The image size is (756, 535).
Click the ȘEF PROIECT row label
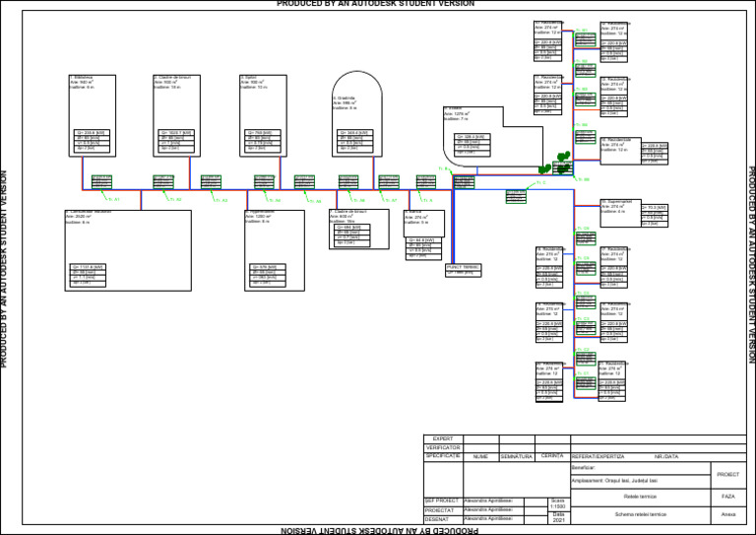(442, 501)
